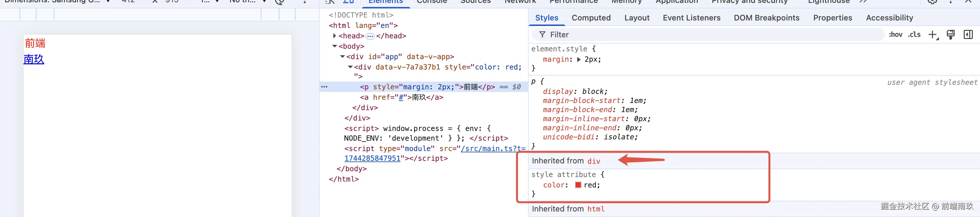Click the red 前端 text in preview
Image resolution: width=980 pixels, height=217 pixels.
click(x=35, y=44)
